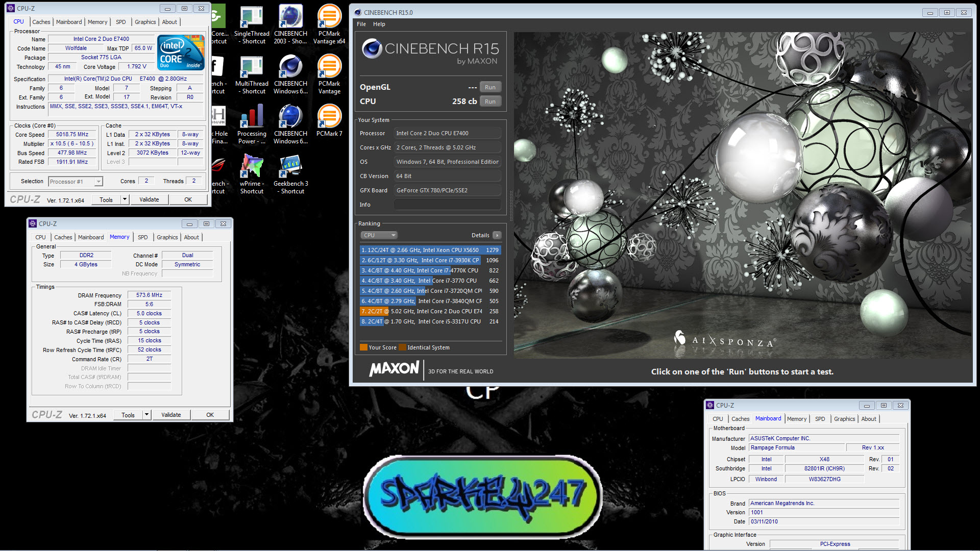Open CINEBENCH Windows 6 icon beside PCMark Vantage
This screenshot has width=980, height=551.
[290, 75]
